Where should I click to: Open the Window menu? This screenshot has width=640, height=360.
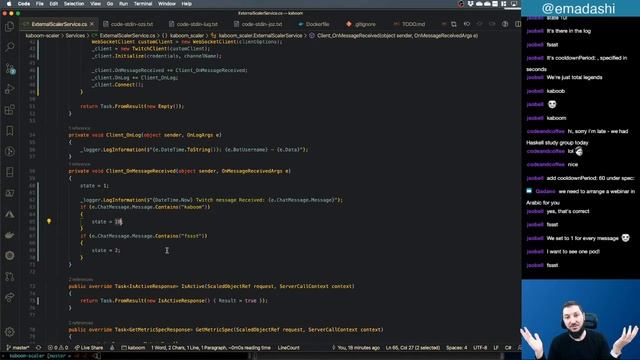click(x=167, y=4)
